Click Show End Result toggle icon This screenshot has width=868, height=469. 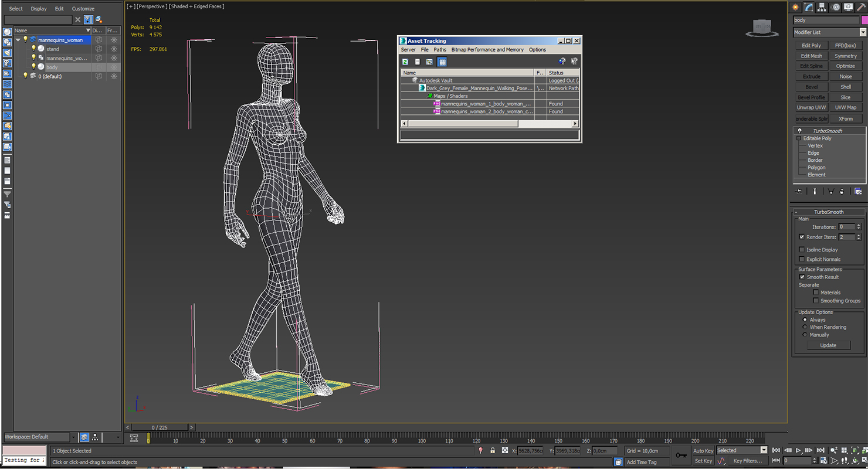pos(815,191)
